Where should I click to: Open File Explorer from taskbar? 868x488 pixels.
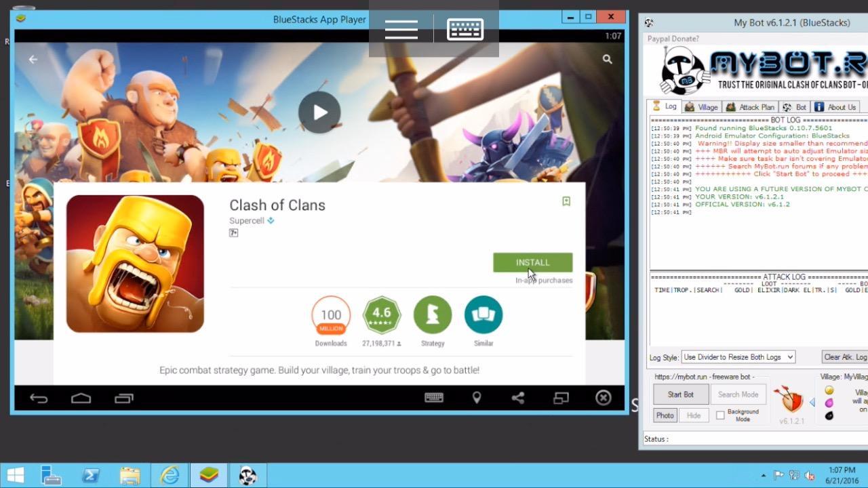(x=130, y=476)
